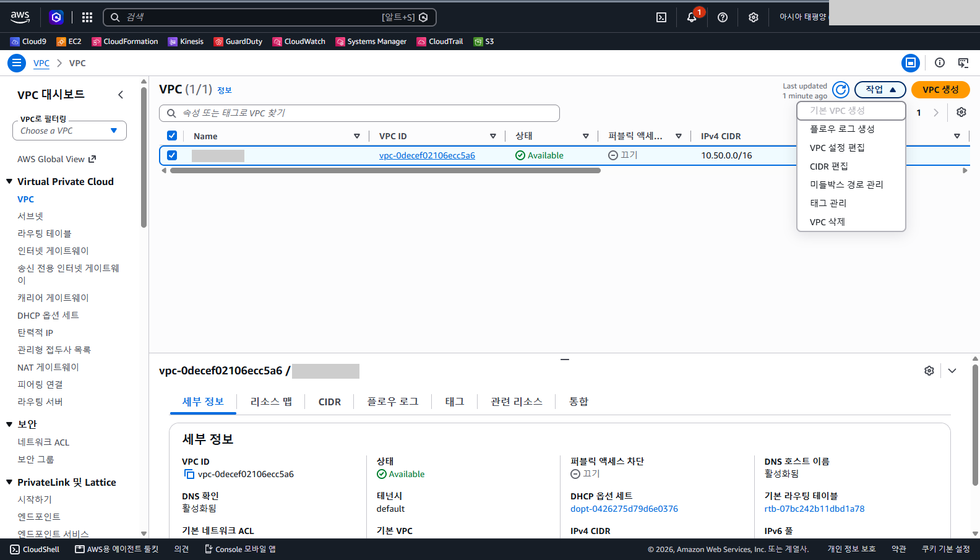Image resolution: width=980 pixels, height=560 pixels.
Task: Sort by Name column arrow
Action: 357,136
